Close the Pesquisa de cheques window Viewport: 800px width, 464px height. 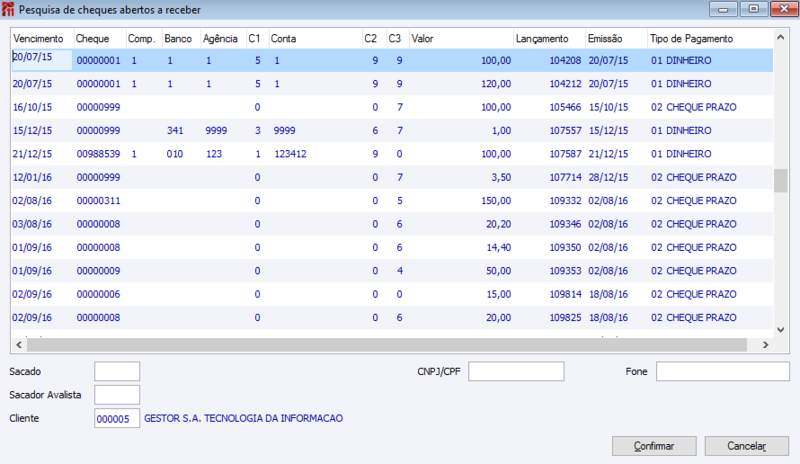click(784, 9)
